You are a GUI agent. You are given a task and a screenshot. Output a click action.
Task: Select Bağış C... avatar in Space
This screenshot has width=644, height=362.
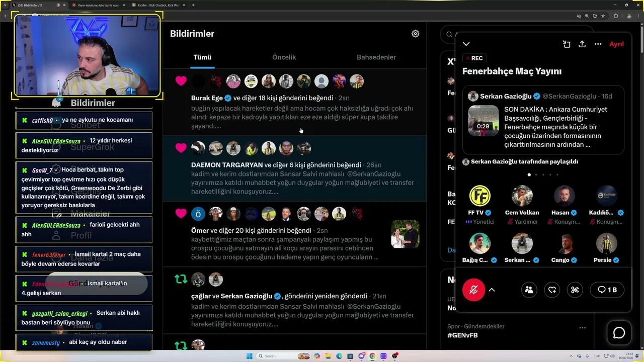point(479,243)
